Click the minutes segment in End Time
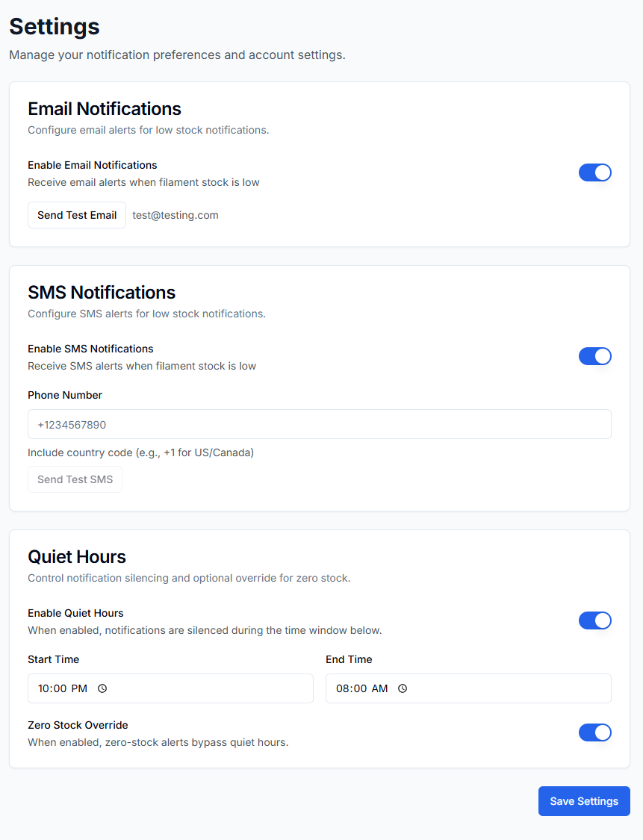Viewport: 643px width, 840px height. (x=360, y=688)
